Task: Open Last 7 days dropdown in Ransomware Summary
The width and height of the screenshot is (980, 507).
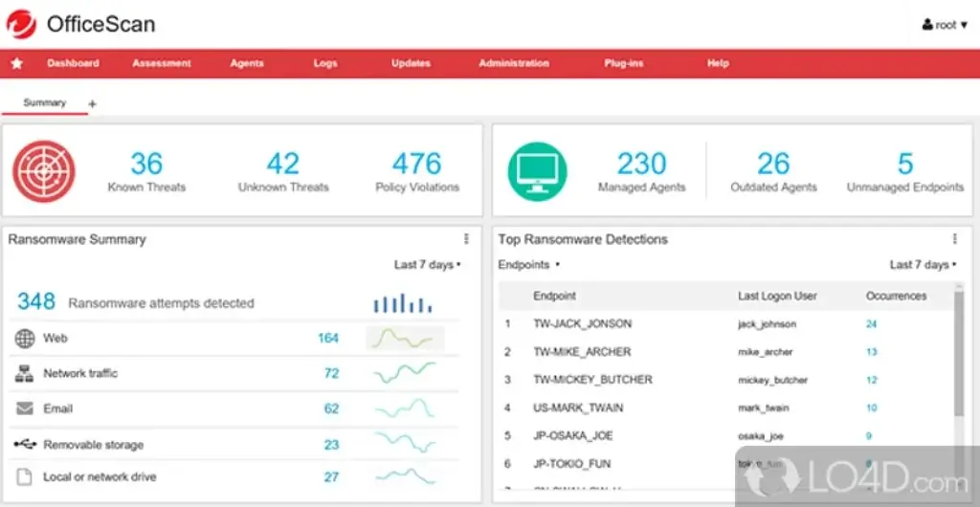Action: 428,265
